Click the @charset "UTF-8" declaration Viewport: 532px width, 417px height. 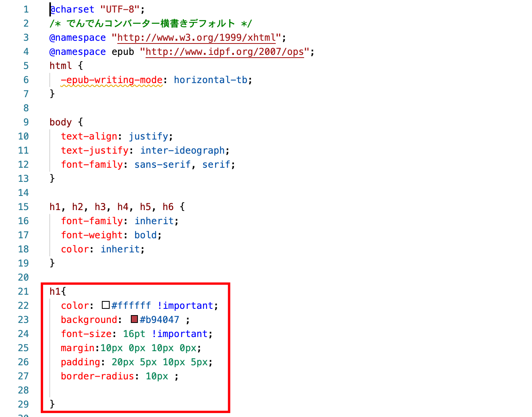point(97,9)
